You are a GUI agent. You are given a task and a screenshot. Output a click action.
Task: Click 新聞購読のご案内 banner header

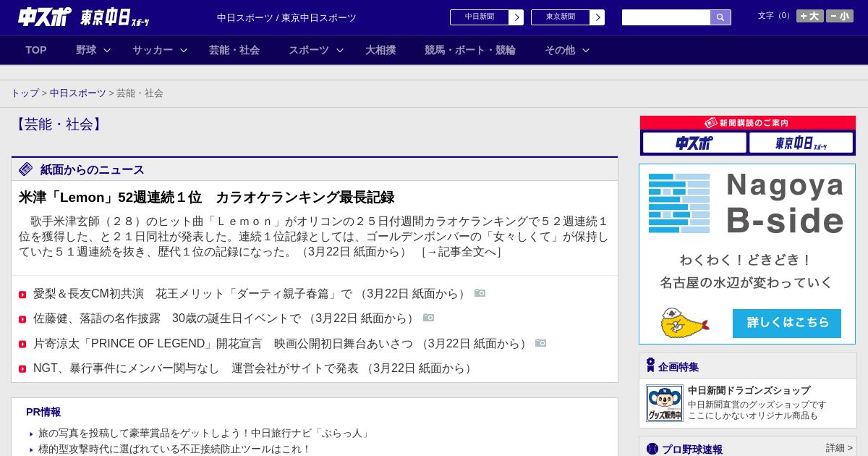point(748,123)
